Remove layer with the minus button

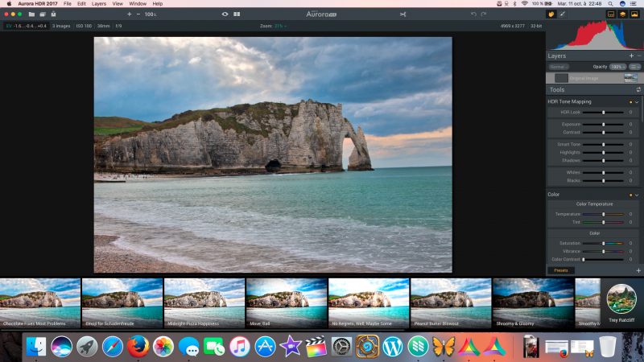639,56
